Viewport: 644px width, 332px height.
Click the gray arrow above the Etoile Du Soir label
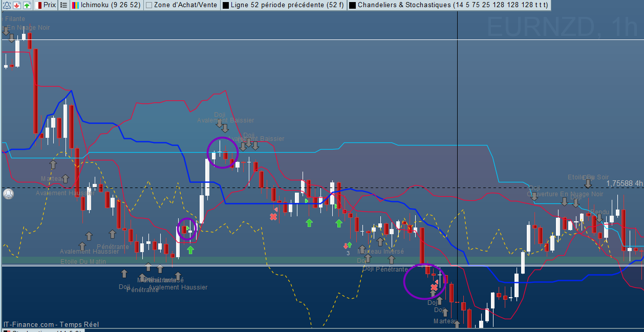click(x=588, y=183)
